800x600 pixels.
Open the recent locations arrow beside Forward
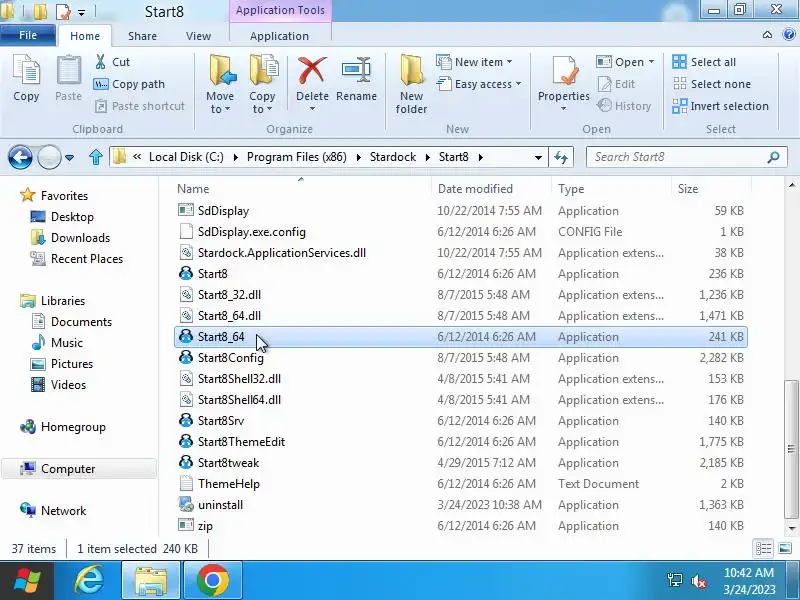tap(69, 158)
